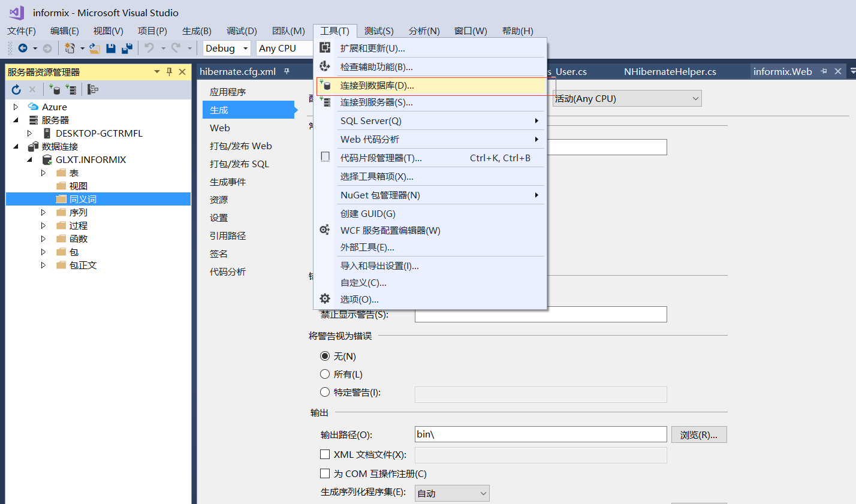Image resolution: width=856 pixels, height=504 pixels.
Task: Click the 检查辅助功能 menu icon
Action: [325, 67]
